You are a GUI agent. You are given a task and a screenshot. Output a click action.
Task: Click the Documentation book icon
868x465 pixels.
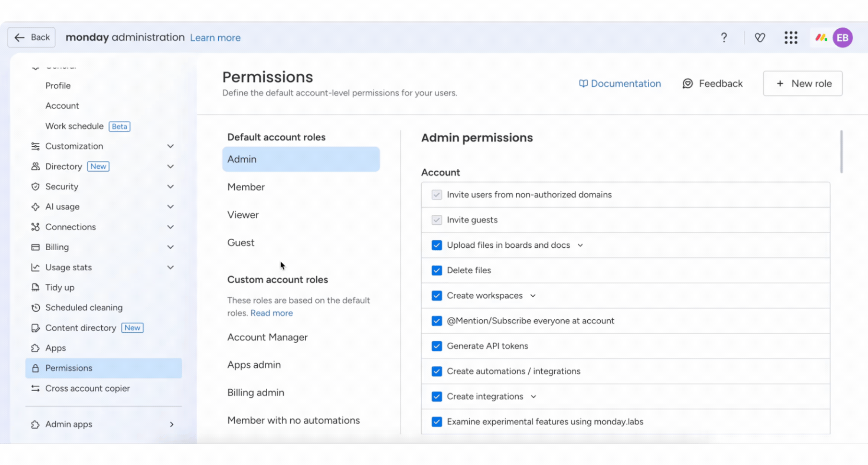click(583, 83)
